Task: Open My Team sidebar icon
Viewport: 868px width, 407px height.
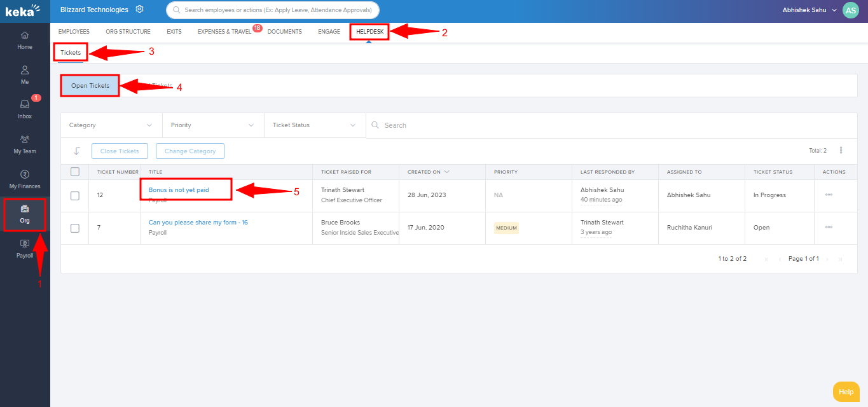Action: coord(25,140)
